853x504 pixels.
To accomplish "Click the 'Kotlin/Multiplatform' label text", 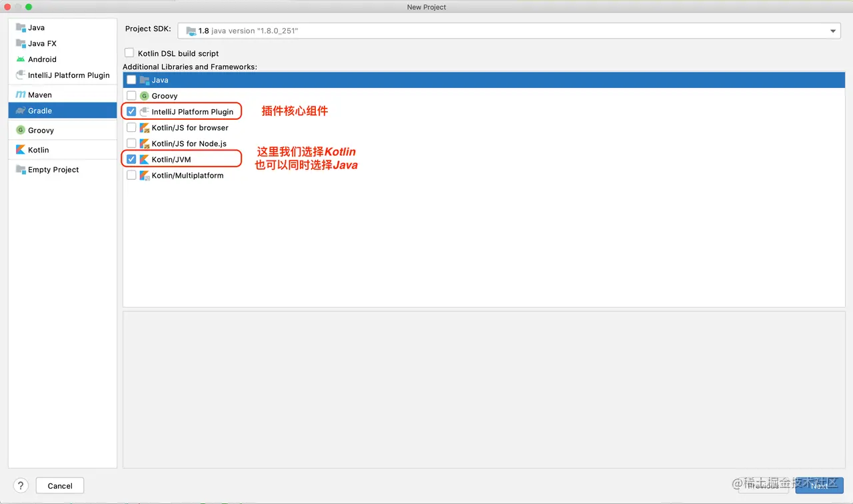I will (187, 176).
